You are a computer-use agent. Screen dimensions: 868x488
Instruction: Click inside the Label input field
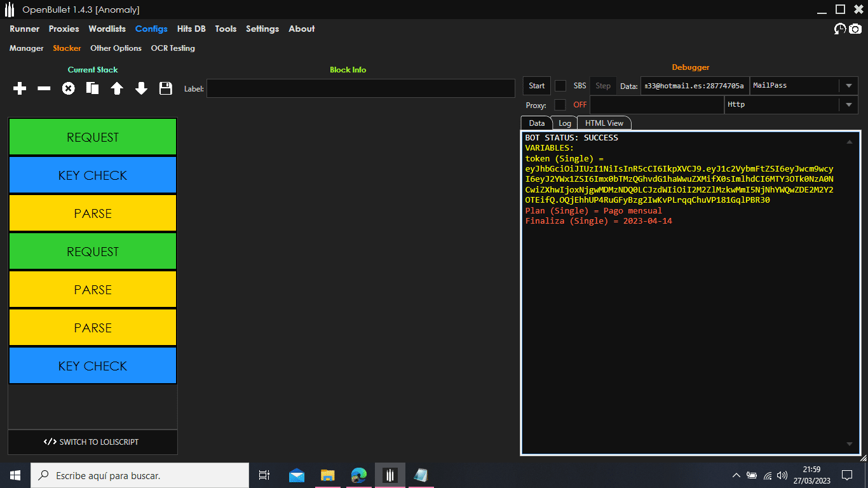coord(360,89)
